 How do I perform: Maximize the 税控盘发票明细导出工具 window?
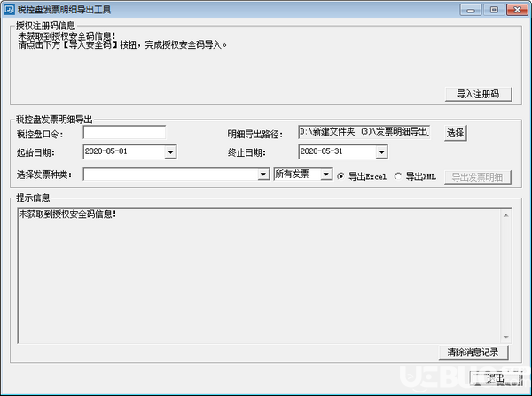tap(494, 10)
